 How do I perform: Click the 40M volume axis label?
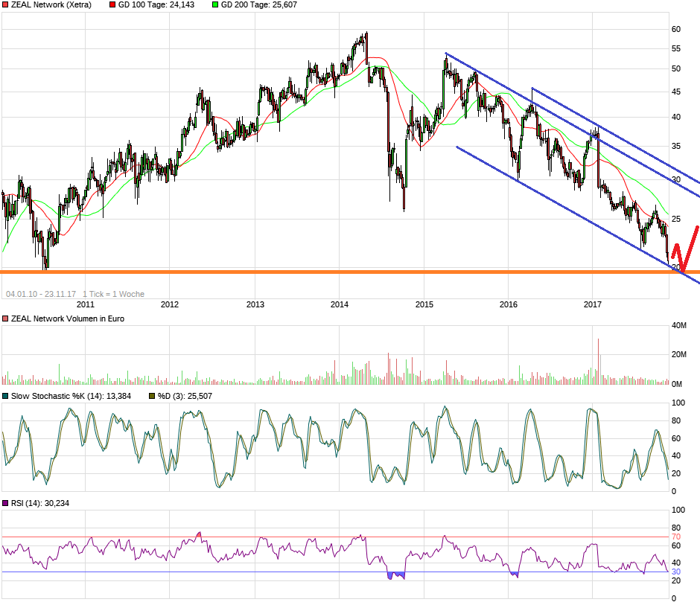(x=679, y=326)
